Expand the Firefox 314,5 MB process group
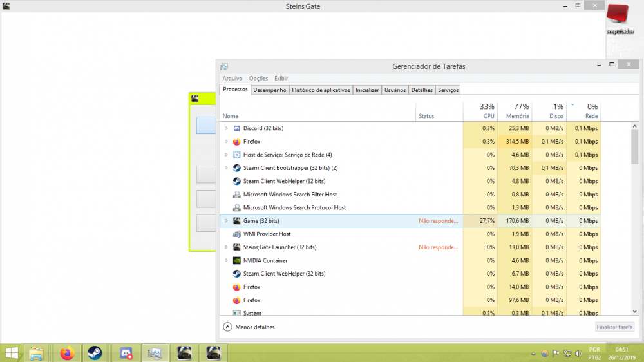 coord(226,141)
